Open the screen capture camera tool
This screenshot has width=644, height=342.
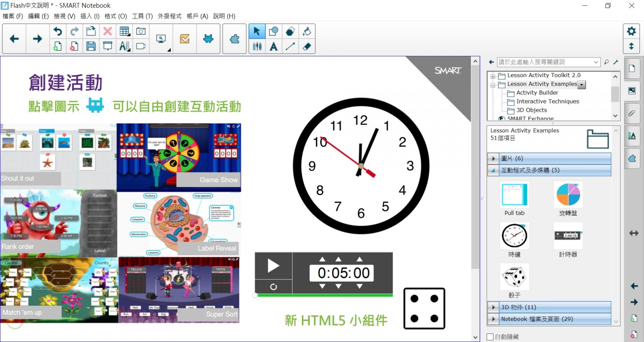(x=141, y=31)
